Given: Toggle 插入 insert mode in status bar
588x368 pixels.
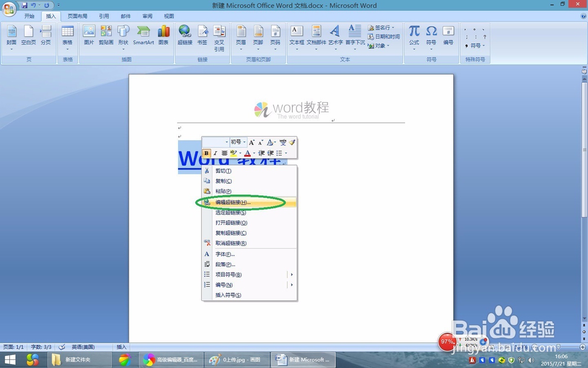Looking at the screenshot, I should (x=122, y=347).
